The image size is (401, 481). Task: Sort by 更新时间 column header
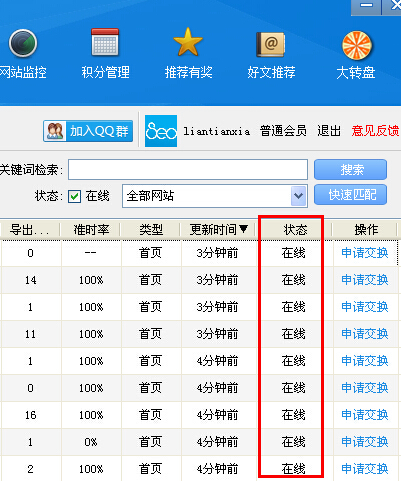219,230
